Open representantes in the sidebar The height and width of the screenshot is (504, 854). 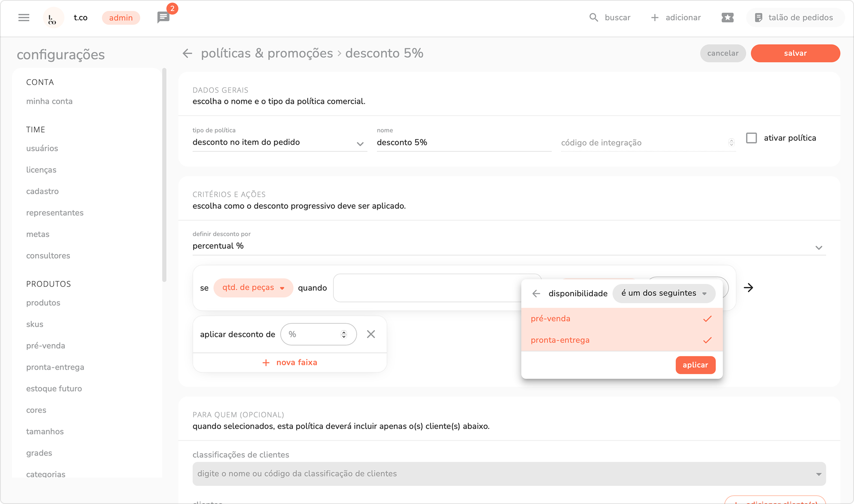[x=55, y=213]
